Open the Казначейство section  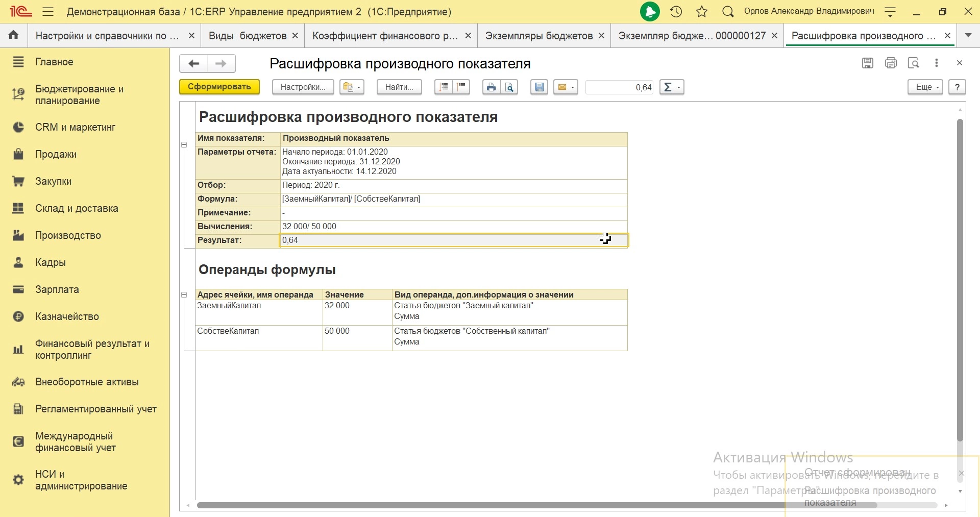[x=67, y=316]
